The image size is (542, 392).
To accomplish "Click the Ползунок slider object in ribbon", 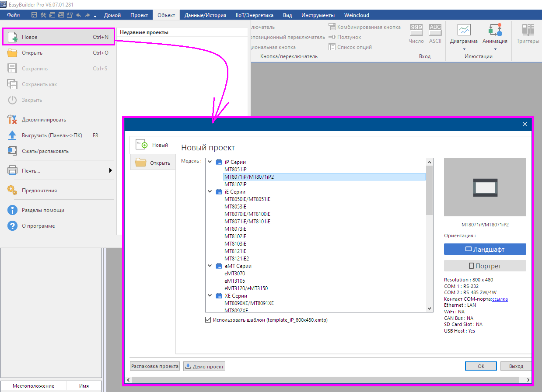I will [x=345, y=37].
